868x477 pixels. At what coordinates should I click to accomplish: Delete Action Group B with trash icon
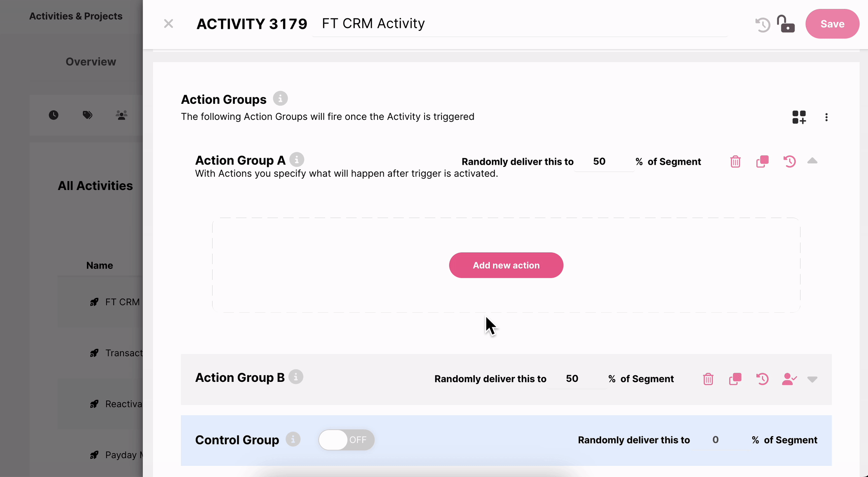[x=708, y=379]
